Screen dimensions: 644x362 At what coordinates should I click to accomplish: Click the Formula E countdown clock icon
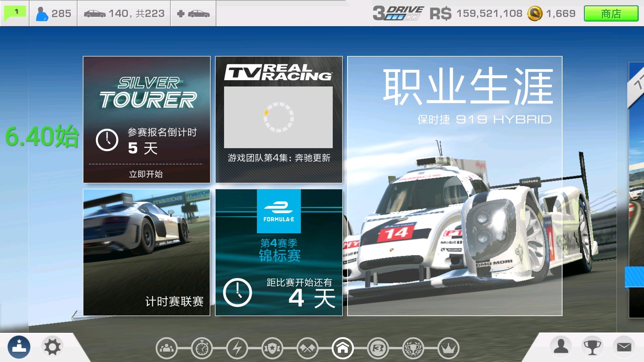237,293
